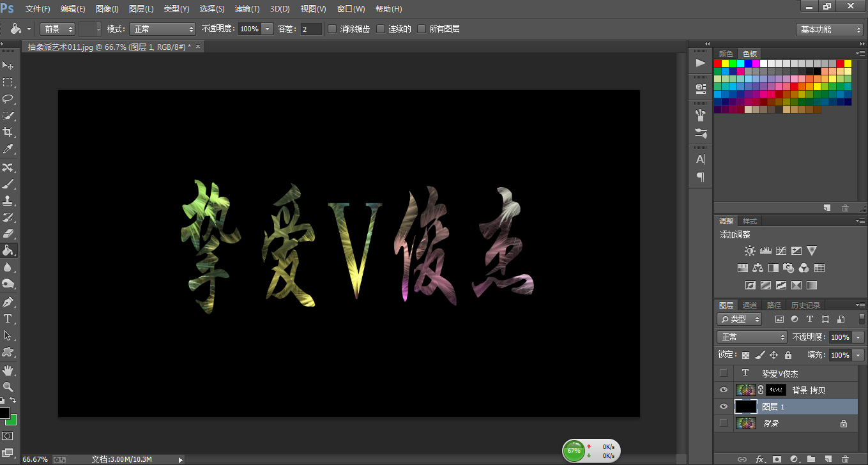The width and height of the screenshot is (868, 465).
Task: Open the layer 不透明度 dropdown arrow
Action: [858, 337]
